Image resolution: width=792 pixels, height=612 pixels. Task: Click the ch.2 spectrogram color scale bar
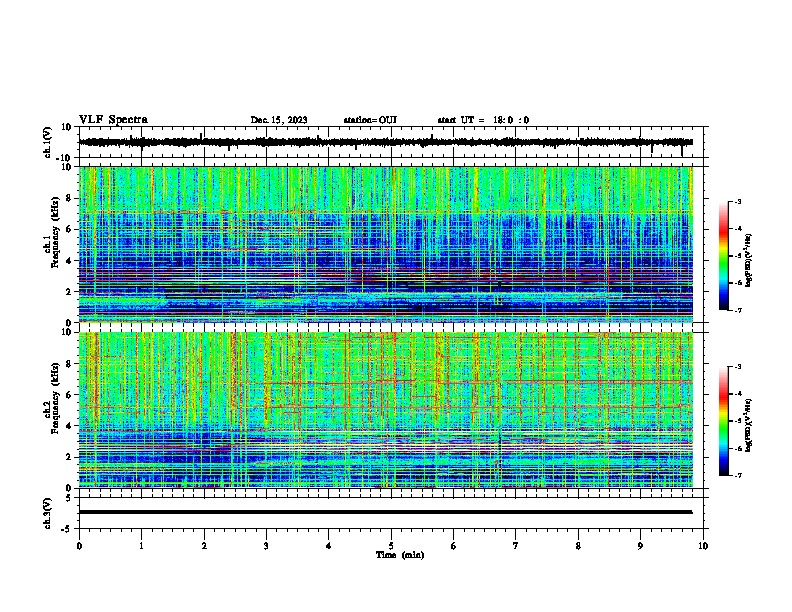click(723, 421)
